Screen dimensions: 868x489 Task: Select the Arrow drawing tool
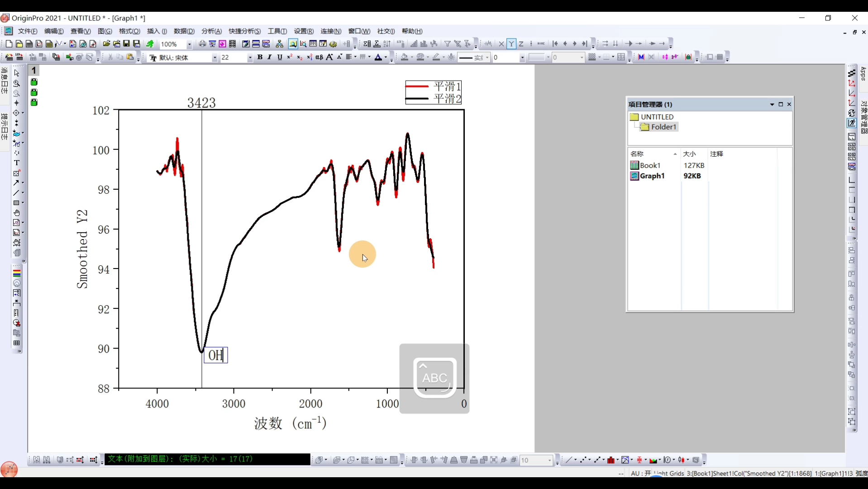coord(17,183)
